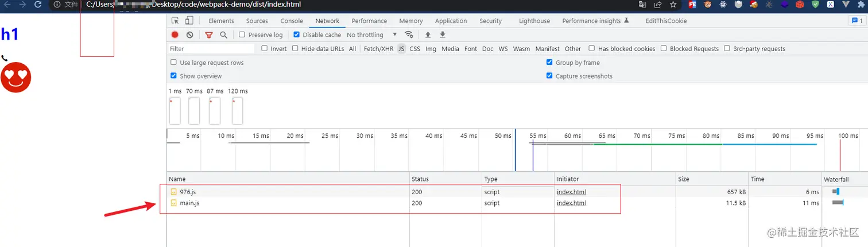Click the browser forward arrow
Viewport: 868px width, 247px height.
[x=22, y=5]
